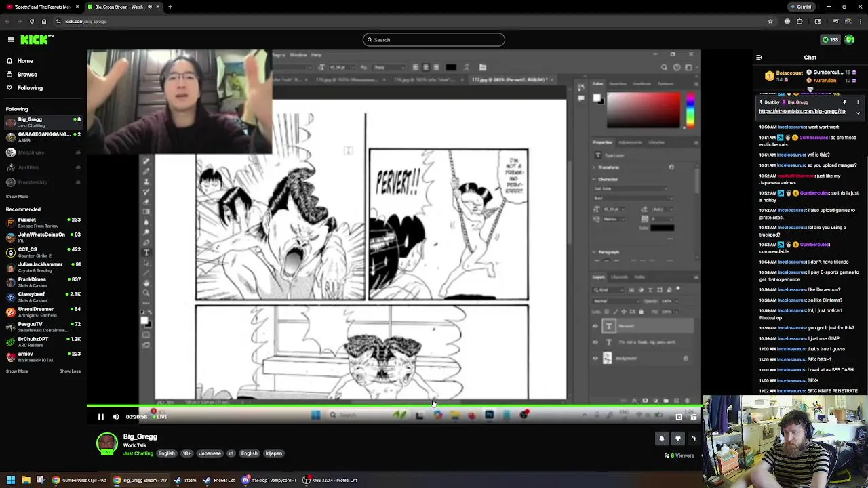Image resolution: width=868 pixels, height=488 pixels.
Task: Open Friends List from the taskbar
Action: (x=219, y=481)
